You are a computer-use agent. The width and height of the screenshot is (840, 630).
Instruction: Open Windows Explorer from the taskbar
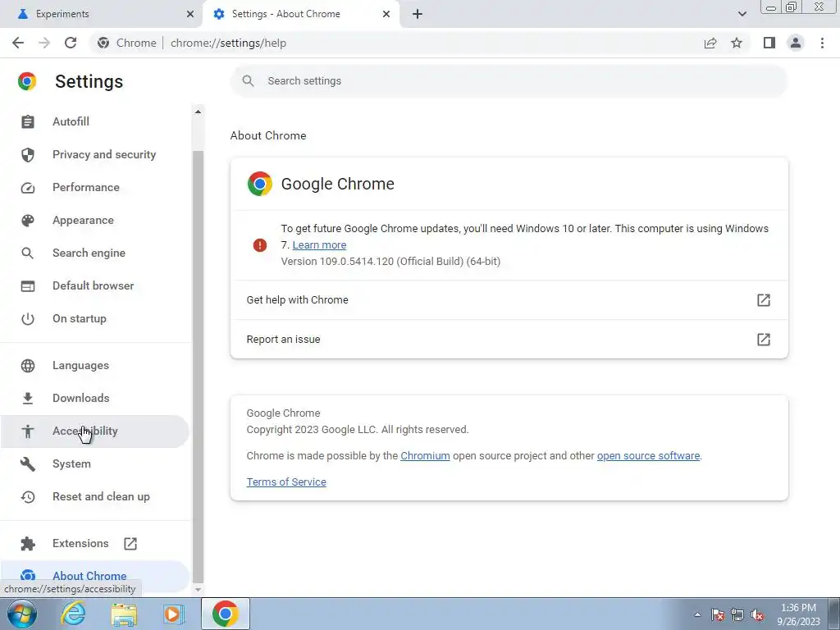124,614
